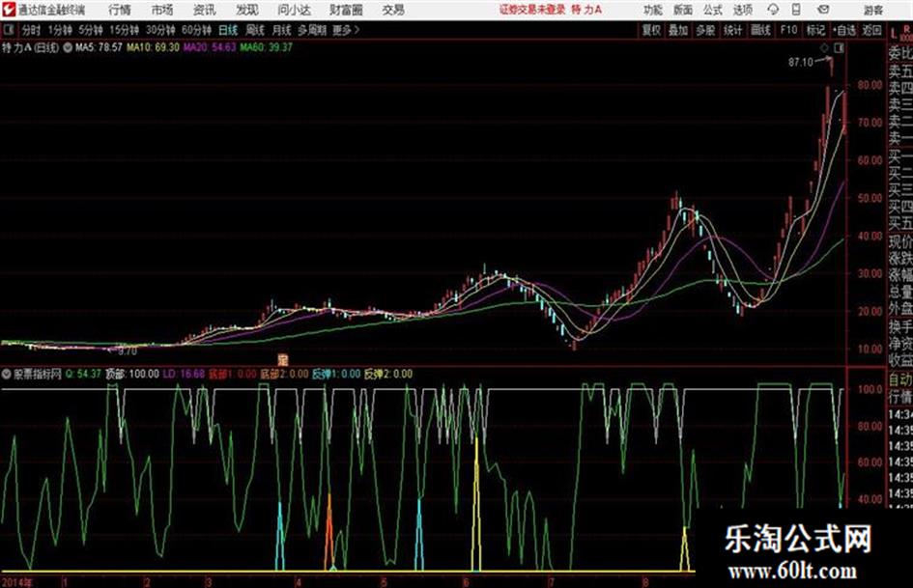Screen dimensions: 913x588
Task: Open the 公式 menu
Action: [x=713, y=10]
